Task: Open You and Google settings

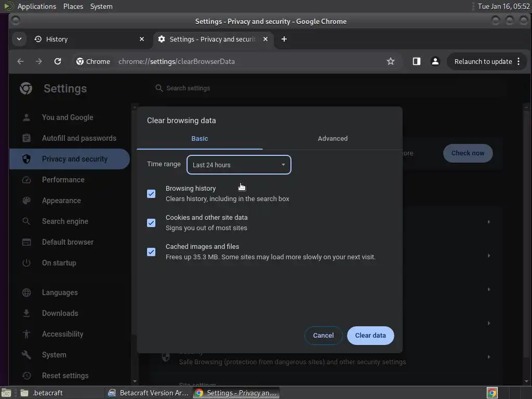Action: pyautogui.click(x=70, y=117)
